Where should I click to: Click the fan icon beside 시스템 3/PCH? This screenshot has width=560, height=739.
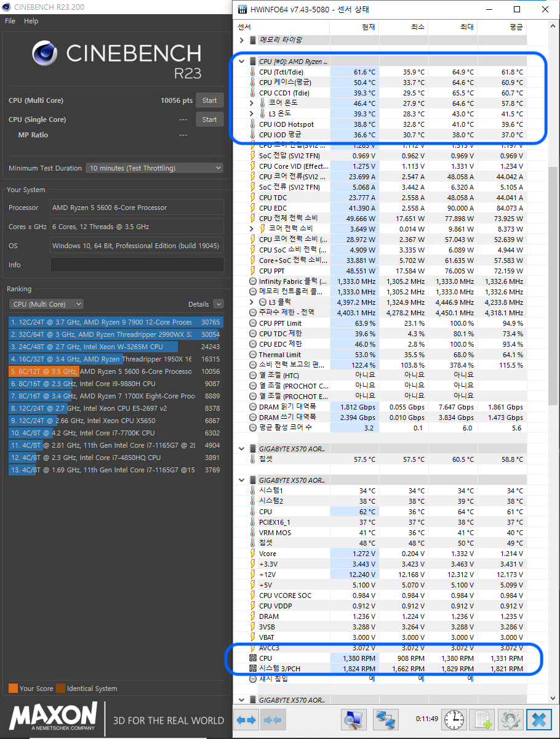pyautogui.click(x=253, y=668)
